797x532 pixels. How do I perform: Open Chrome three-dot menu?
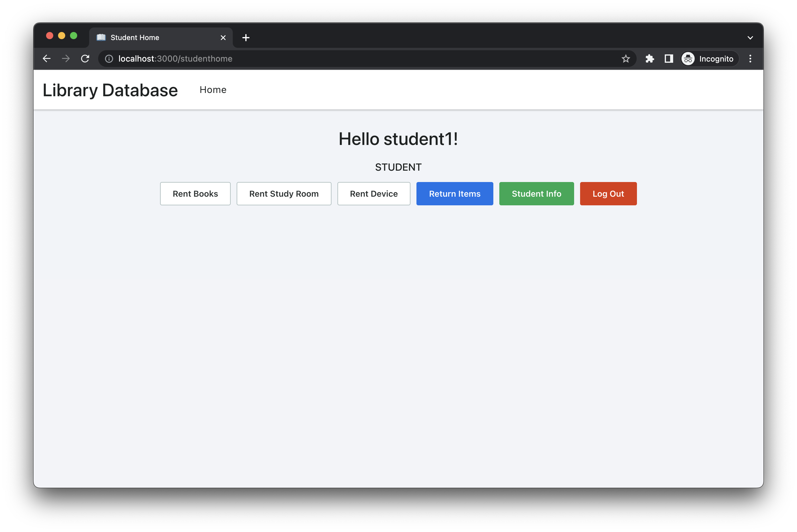point(750,59)
